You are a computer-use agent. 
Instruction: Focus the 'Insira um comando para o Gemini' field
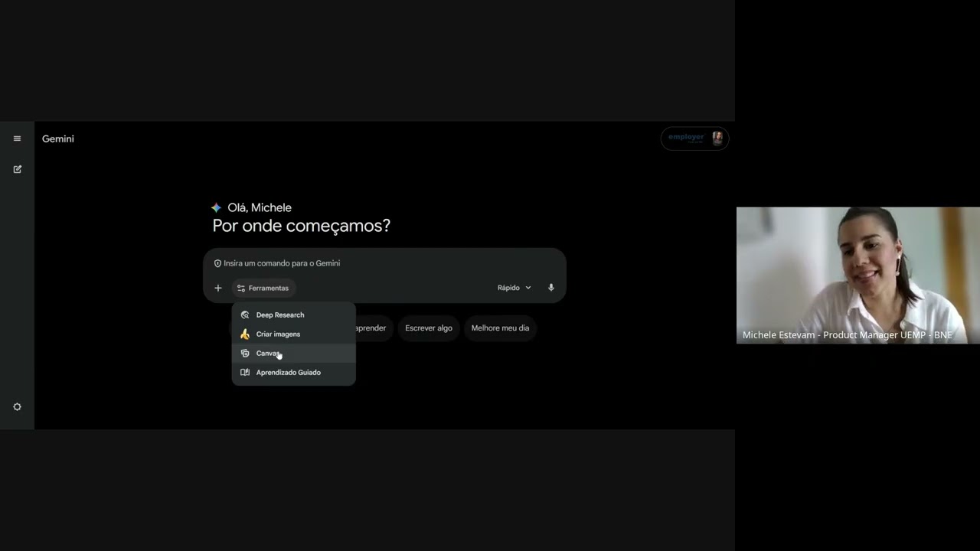(x=384, y=263)
